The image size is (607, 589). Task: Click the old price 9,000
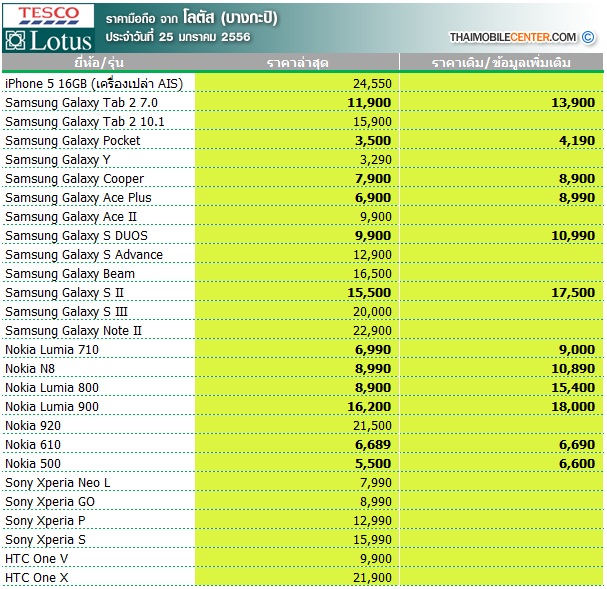click(x=577, y=349)
